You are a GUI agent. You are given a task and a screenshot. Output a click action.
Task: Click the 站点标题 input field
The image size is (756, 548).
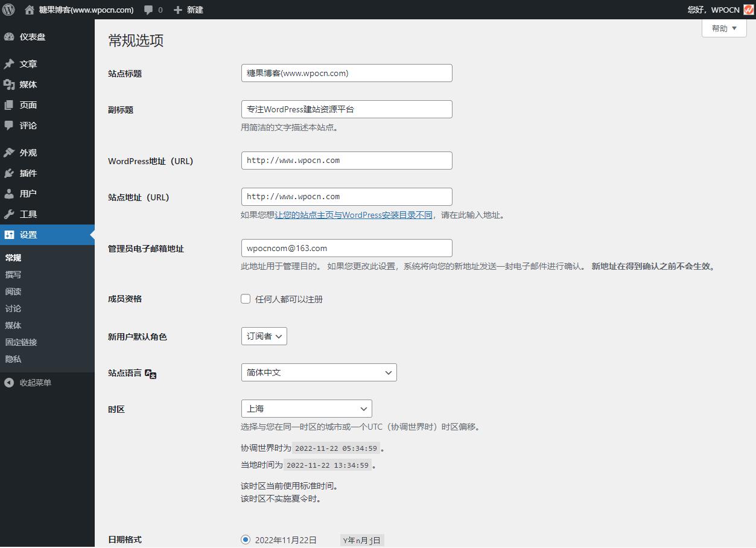tap(347, 73)
